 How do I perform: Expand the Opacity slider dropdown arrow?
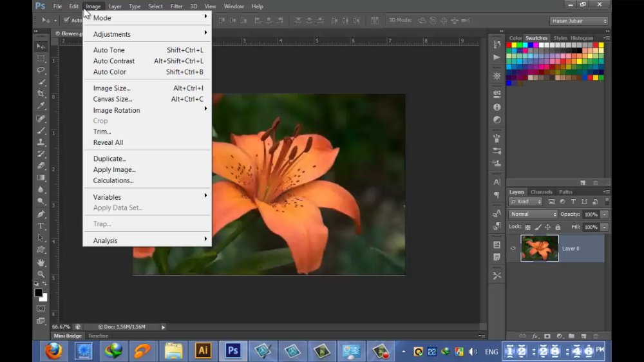[605, 214]
